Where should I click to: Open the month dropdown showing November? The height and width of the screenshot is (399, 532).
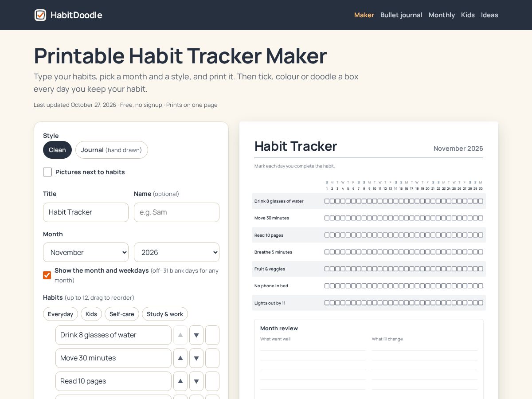(x=86, y=252)
